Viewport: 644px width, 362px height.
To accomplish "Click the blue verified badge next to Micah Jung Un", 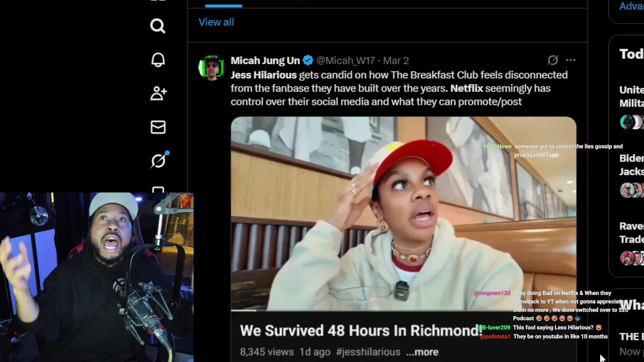I will tap(308, 60).
